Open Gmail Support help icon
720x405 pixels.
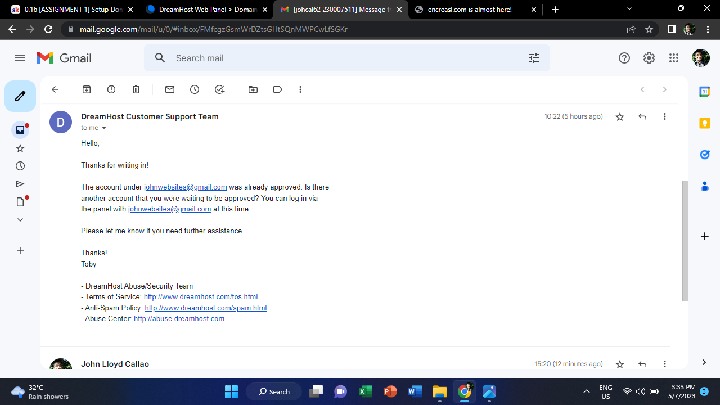624,58
